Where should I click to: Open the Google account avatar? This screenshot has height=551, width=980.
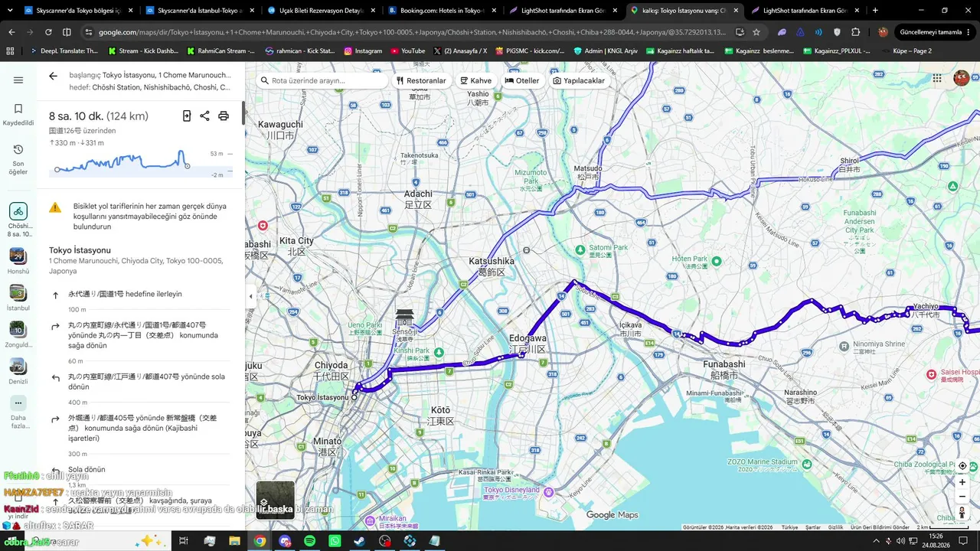(x=961, y=78)
